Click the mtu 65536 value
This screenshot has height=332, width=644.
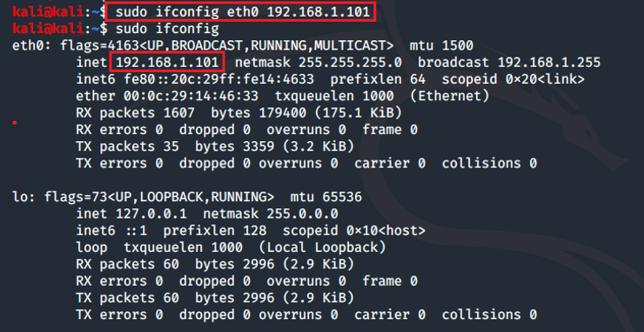click(326, 197)
